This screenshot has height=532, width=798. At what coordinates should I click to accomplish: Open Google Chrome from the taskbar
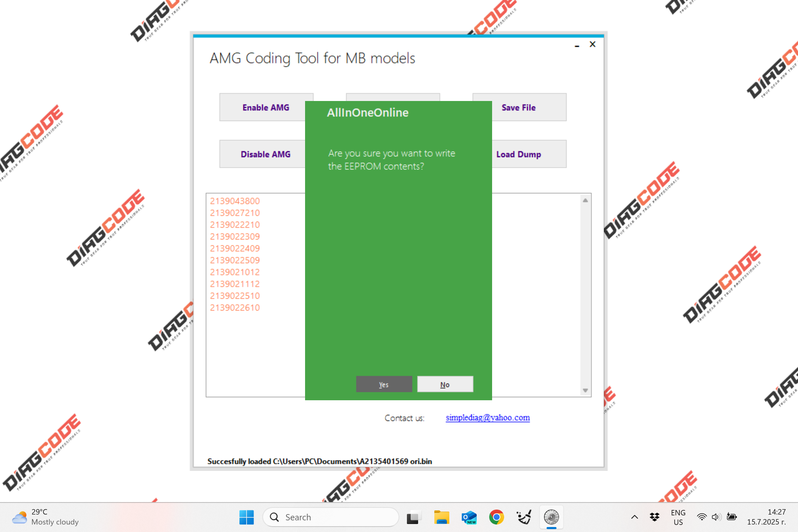coord(496,517)
